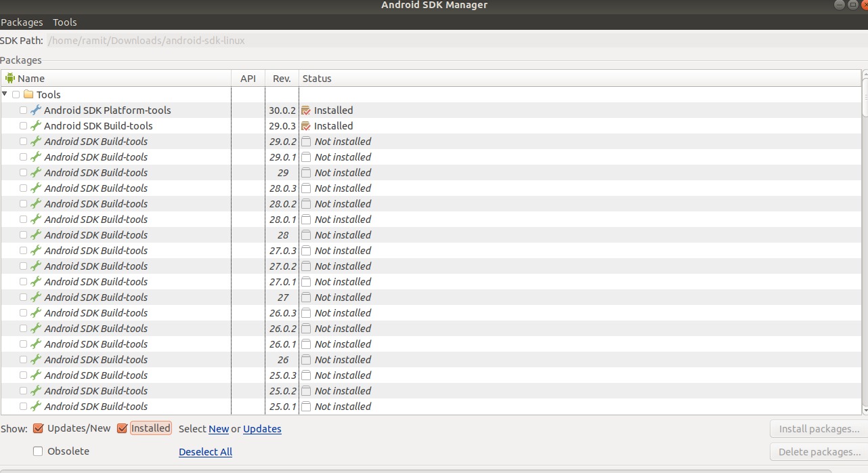Click the Not installed icon for Build-tools 26
868x473 pixels.
coord(305,359)
